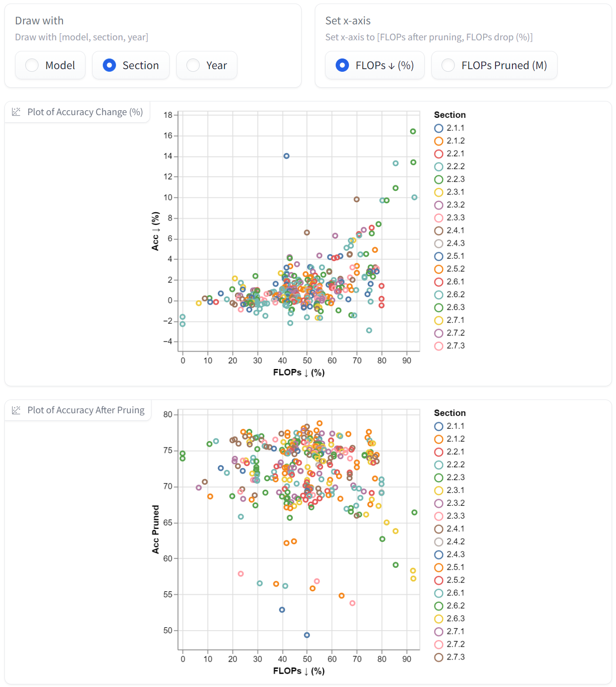Click legend entry 2.5.1 in Accuracy After Pruing plot

449,568
